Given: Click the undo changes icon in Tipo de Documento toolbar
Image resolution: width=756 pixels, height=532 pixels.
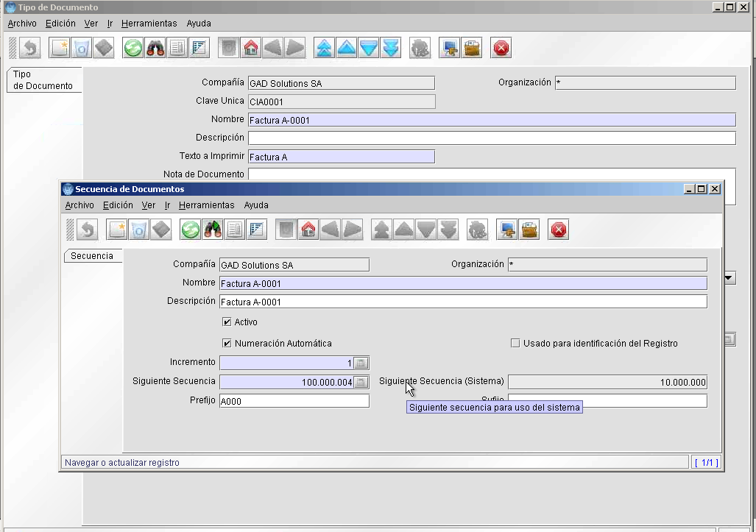Looking at the screenshot, I should pyautogui.click(x=30, y=48).
